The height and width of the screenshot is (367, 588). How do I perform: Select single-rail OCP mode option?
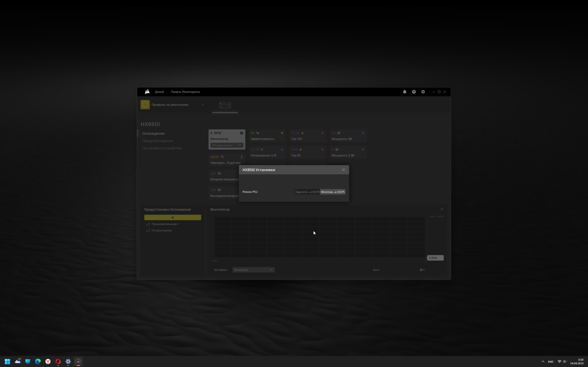[x=307, y=192]
